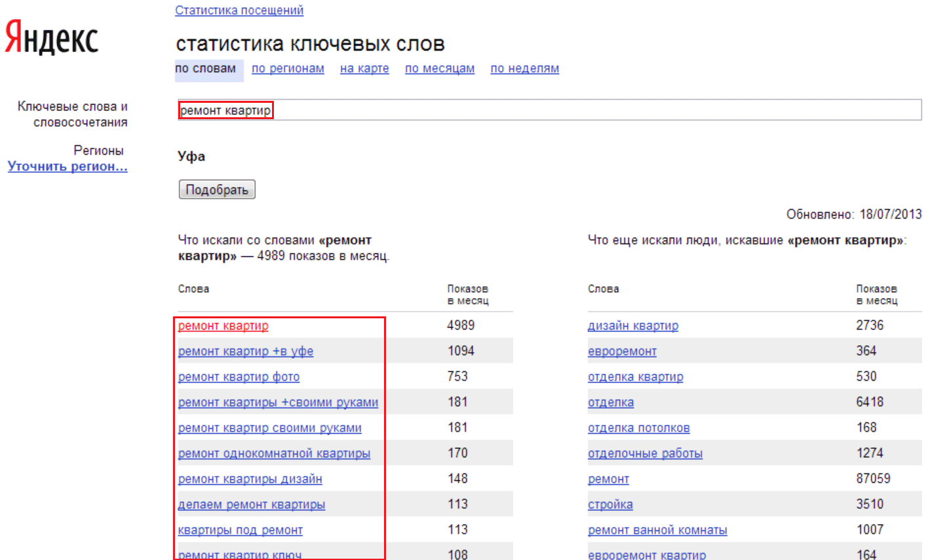Image resolution: width=928 pixels, height=560 pixels.
Task: Select the 3510 impressions value
Action: pos(870,504)
